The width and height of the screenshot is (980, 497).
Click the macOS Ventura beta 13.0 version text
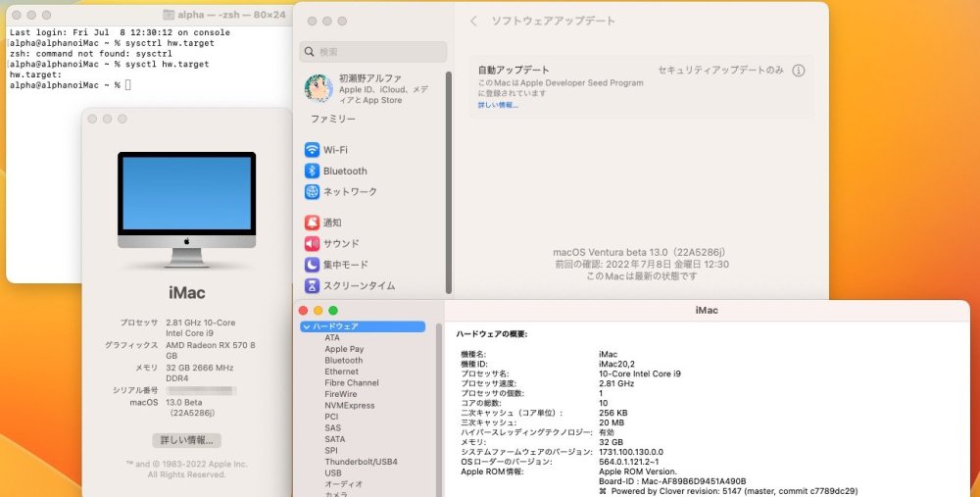click(x=639, y=253)
